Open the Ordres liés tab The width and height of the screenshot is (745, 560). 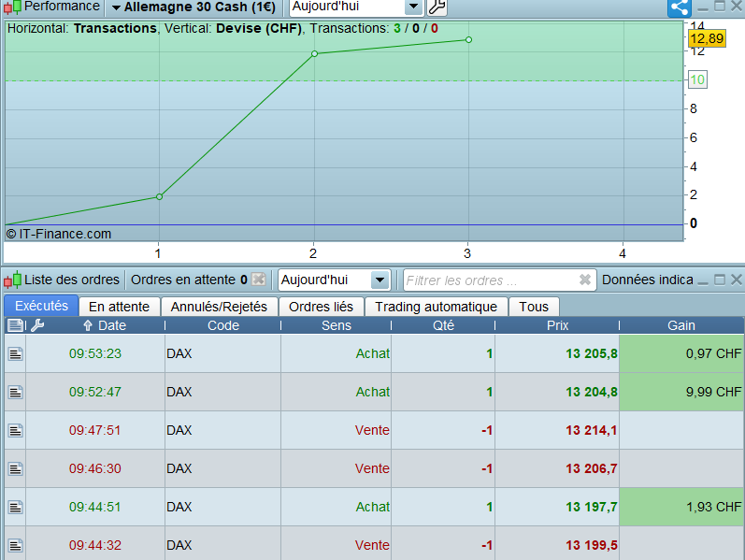point(322,307)
